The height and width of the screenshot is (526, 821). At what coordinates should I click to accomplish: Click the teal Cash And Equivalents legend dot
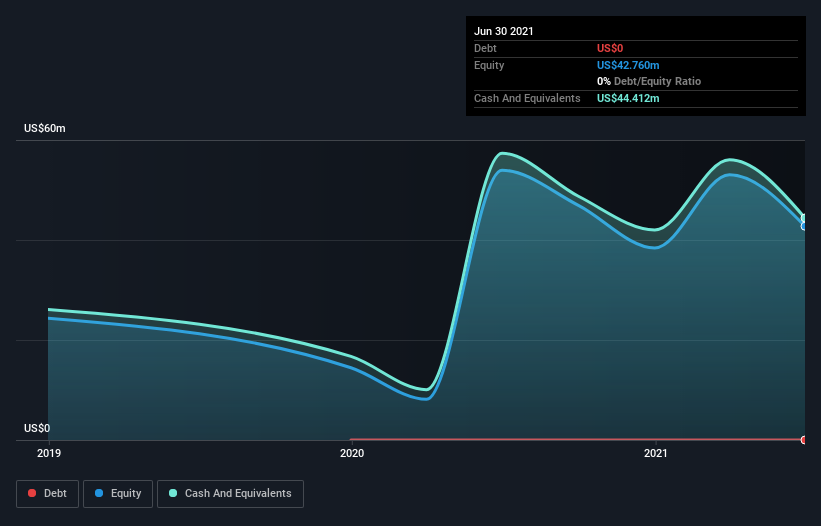point(173,493)
